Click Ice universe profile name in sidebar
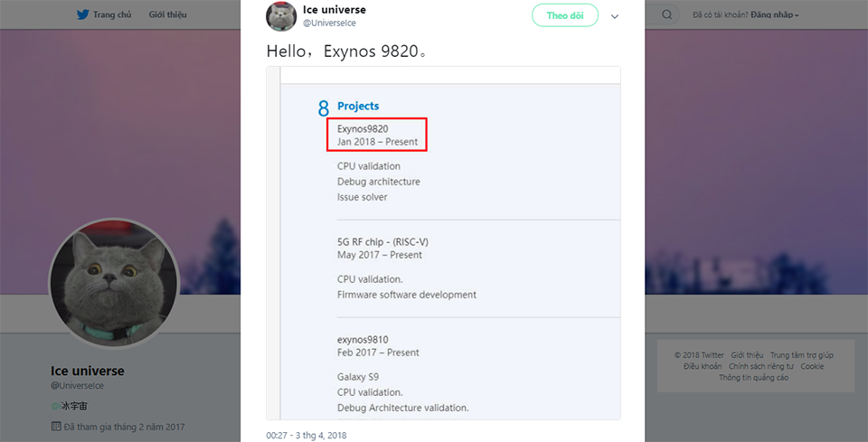This screenshot has height=442, width=868. [x=88, y=371]
